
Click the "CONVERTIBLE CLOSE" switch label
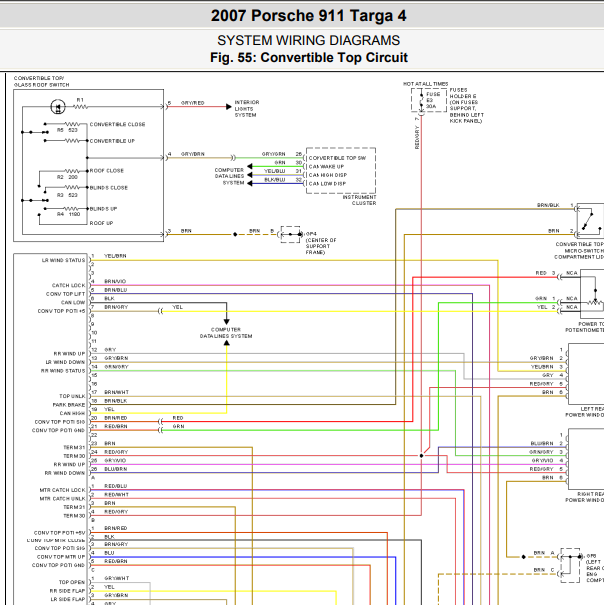tap(117, 124)
